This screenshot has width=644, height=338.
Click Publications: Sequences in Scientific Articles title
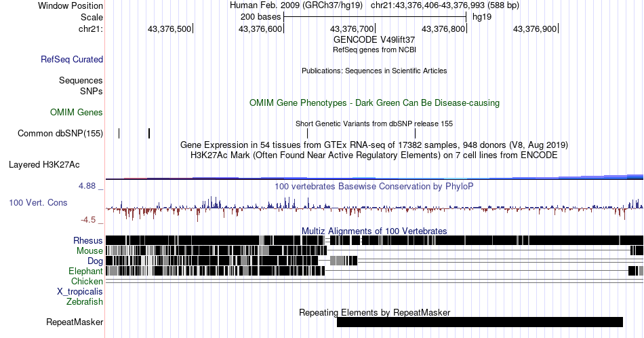[x=374, y=71]
